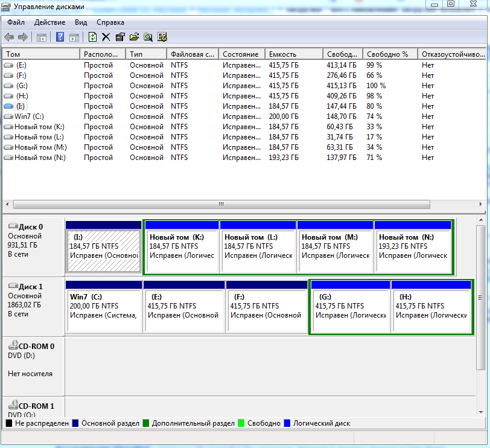Open the Справка menu
Screen dimensions: 490x448
110,22
